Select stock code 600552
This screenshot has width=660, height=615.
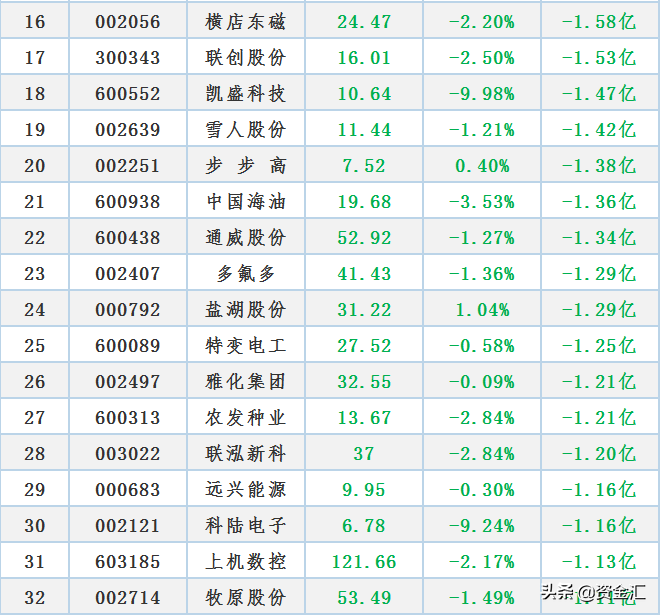click(x=128, y=94)
